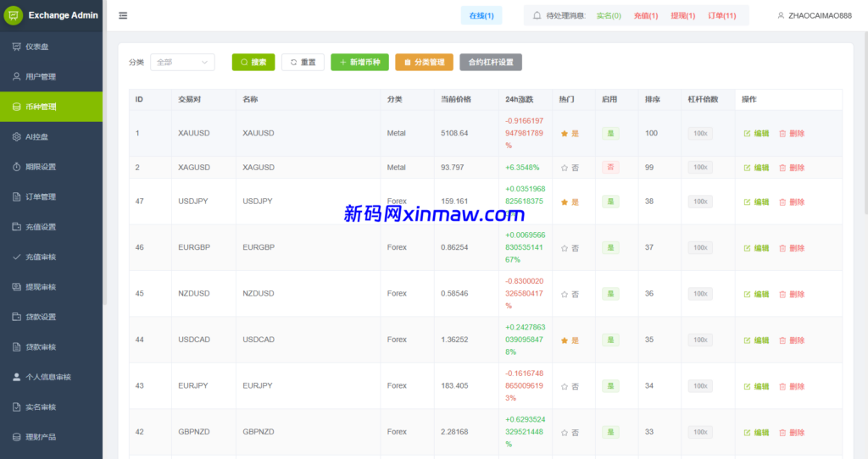
Task: Delete the EURJPY row
Action: click(x=792, y=386)
